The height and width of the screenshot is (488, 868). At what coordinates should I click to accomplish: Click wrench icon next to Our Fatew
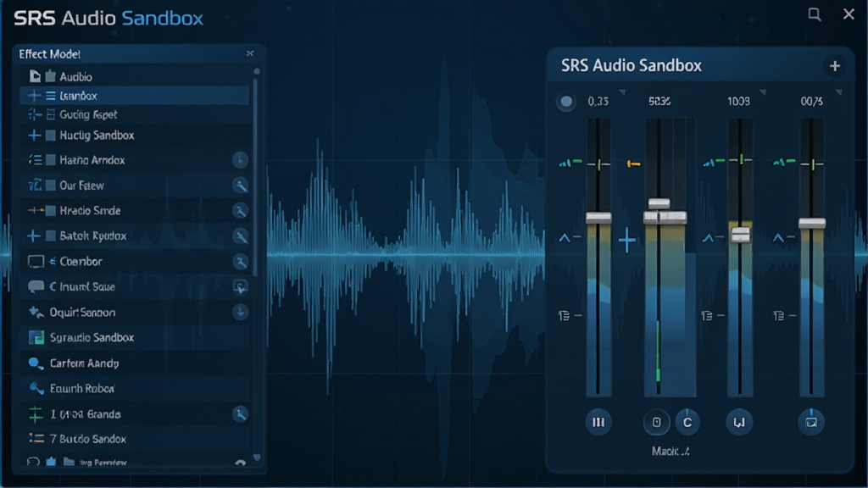point(240,186)
